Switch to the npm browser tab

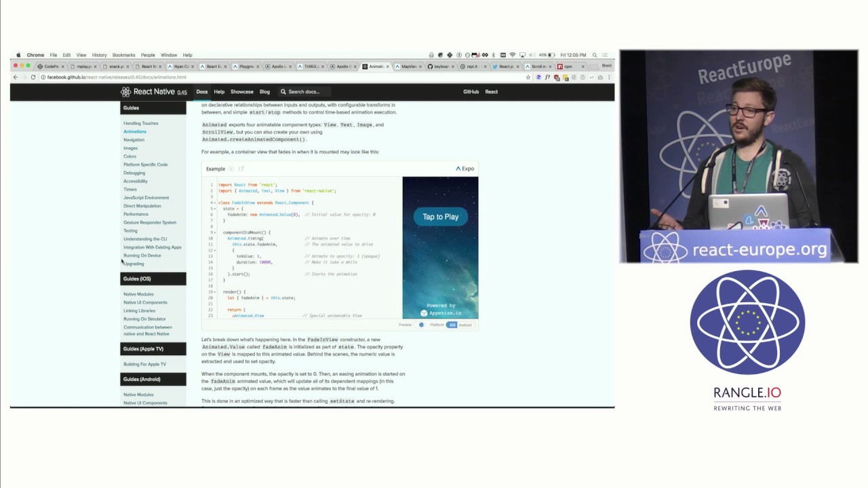571,66
